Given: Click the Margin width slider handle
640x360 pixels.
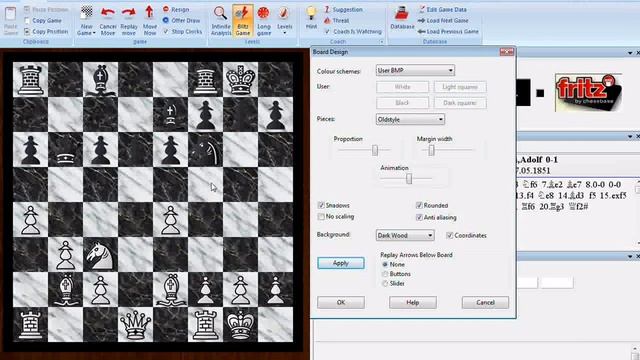Looking at the screenshot, I should click(x=431, y=150).
